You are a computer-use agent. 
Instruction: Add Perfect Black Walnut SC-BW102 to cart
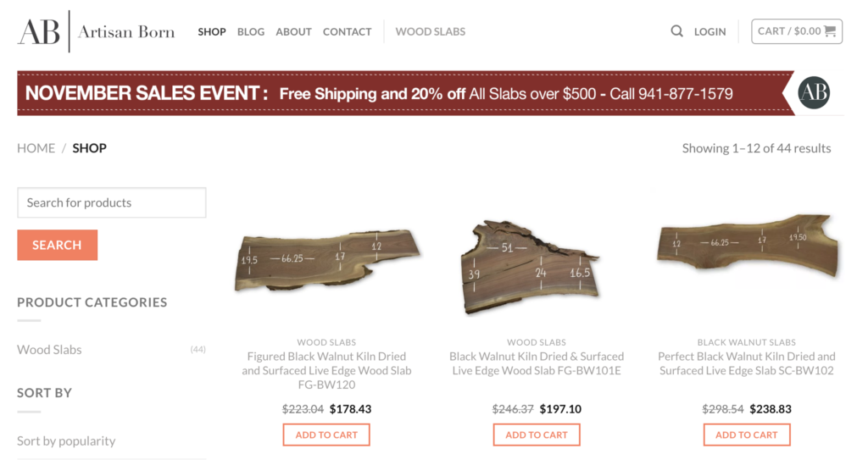[747, 435]
